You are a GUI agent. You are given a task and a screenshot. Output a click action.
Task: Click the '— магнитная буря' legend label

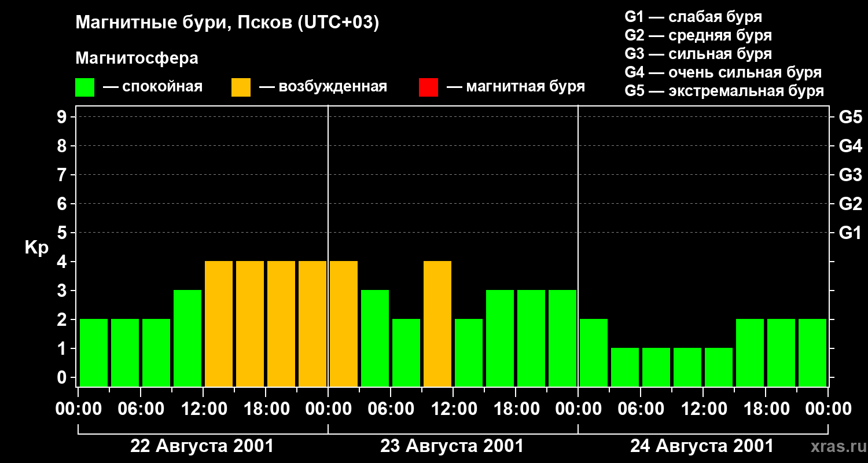(516, 87)
